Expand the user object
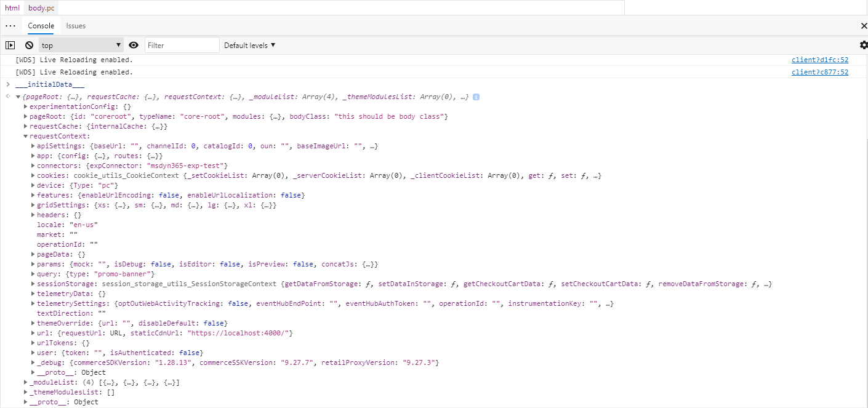The width and height of the screenshot is (868, 408). 33,353
